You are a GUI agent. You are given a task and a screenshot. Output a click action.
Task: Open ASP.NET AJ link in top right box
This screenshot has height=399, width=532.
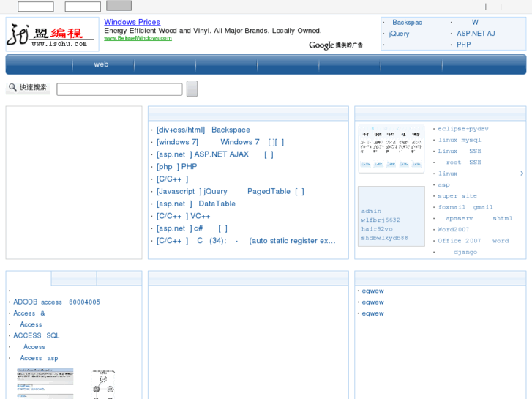(476, 34)
